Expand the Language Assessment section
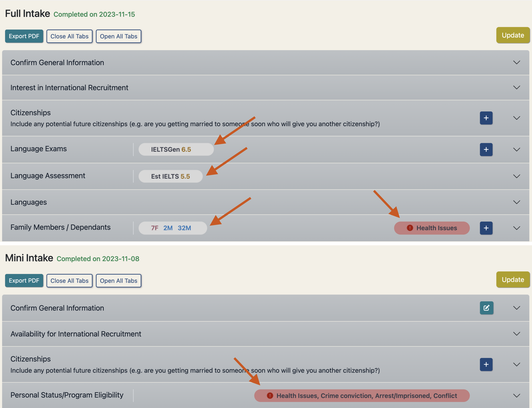Viewport: 532px width, 408px height. point(517,176)
